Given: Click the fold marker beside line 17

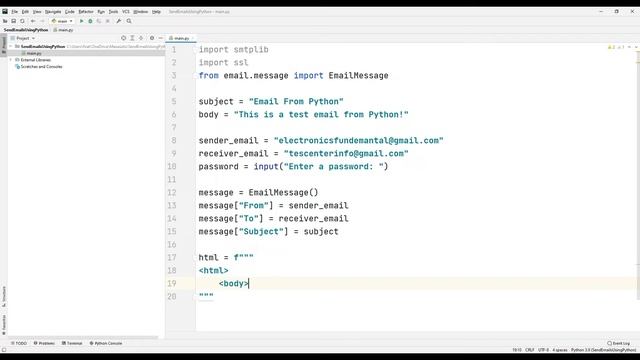Looking at the screenshot, I should point(195,258).
